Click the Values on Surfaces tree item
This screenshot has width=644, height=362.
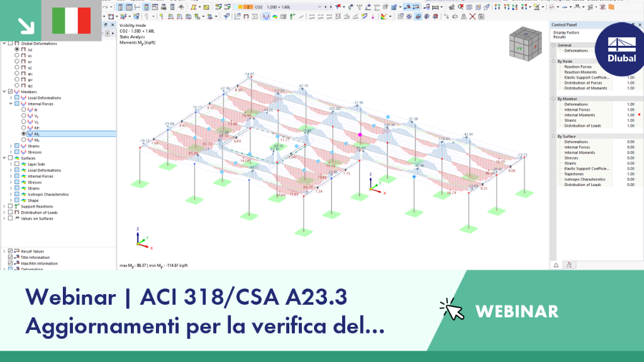coord(37,218)
